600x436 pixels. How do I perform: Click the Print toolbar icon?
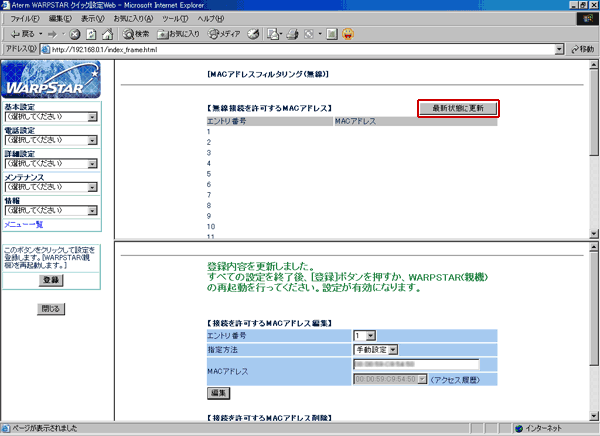point(289,33)
